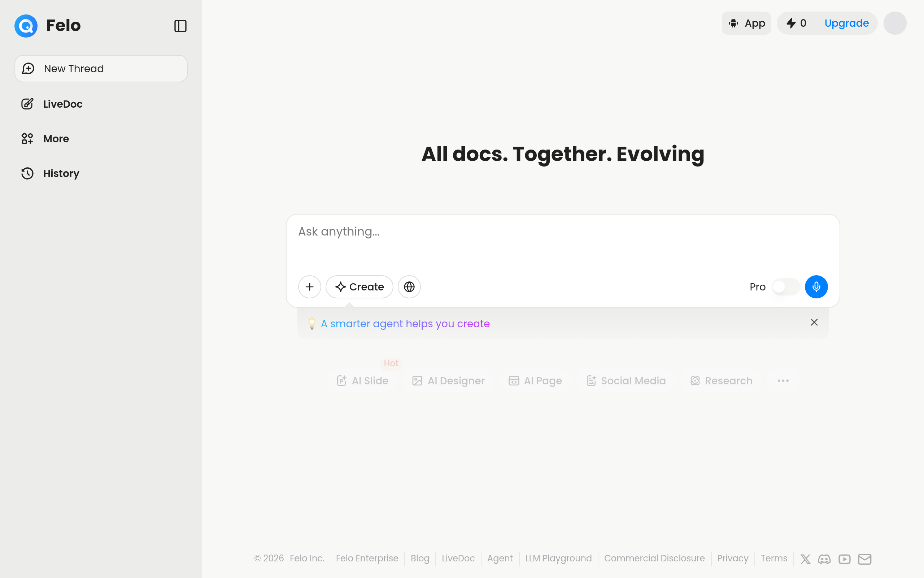The image size is (924, 578).
Task: Click the email envelope icon
Action: pos(864,559)
